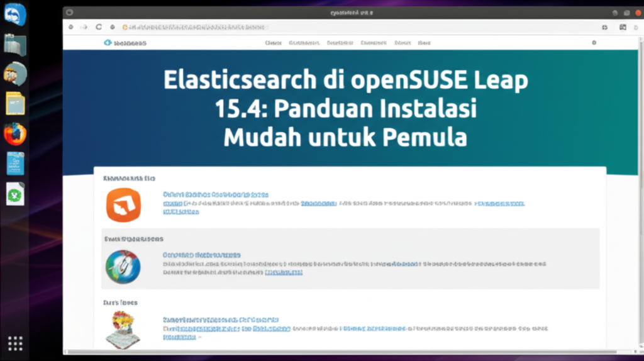Image resolution: width=644 pixels, height=361 pixels.
Task: Open Thunderbird mail from the dock
Action: (x=15, y=14)
